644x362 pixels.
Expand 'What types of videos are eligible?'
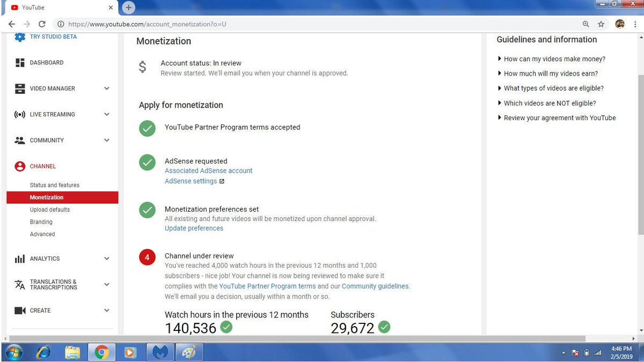pyautogui.click(x=551, y=88)
